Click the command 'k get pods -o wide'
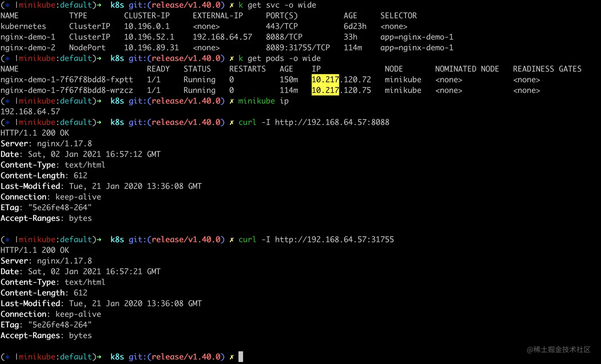The height and width of the screenshot is (364, 601). (279, 58)
